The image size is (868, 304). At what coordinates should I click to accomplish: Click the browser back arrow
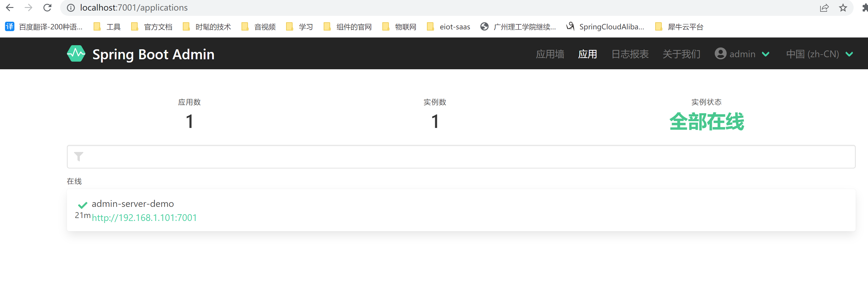point(9,7)
